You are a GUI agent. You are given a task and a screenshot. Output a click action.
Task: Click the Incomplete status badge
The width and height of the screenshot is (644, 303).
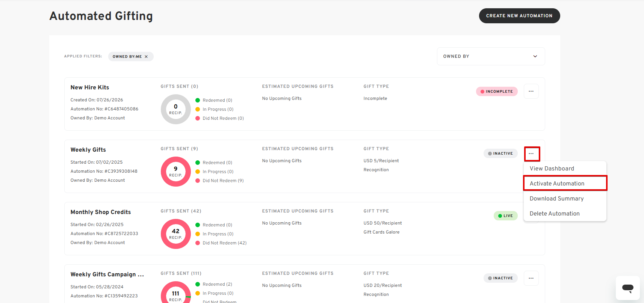pyautogui.click(x=497, y=91)
